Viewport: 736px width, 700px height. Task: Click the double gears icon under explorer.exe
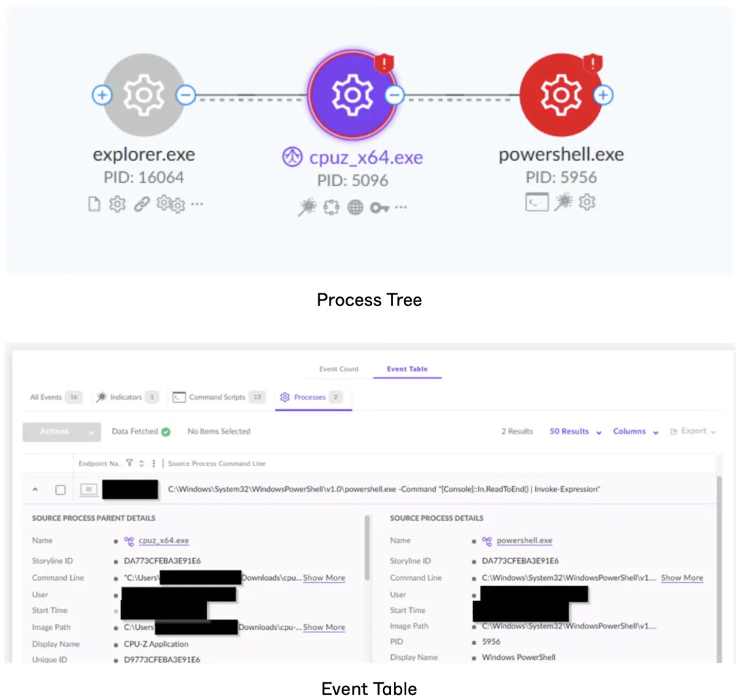coord(171,204)
